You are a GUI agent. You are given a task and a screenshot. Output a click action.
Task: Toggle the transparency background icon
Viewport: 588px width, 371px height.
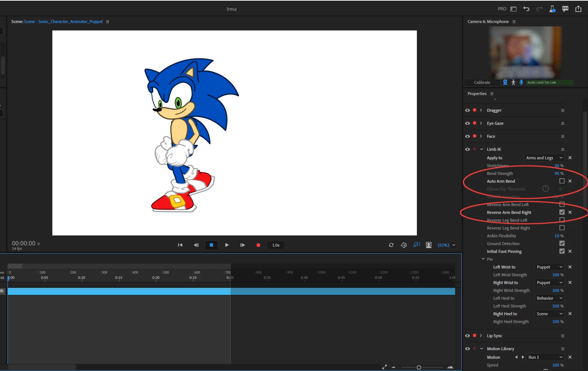click(x=429, y=245)
